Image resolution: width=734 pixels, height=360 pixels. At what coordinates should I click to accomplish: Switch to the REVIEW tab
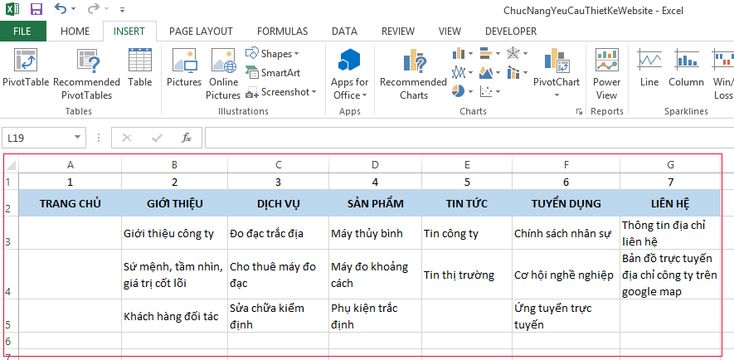click(398, 31)
